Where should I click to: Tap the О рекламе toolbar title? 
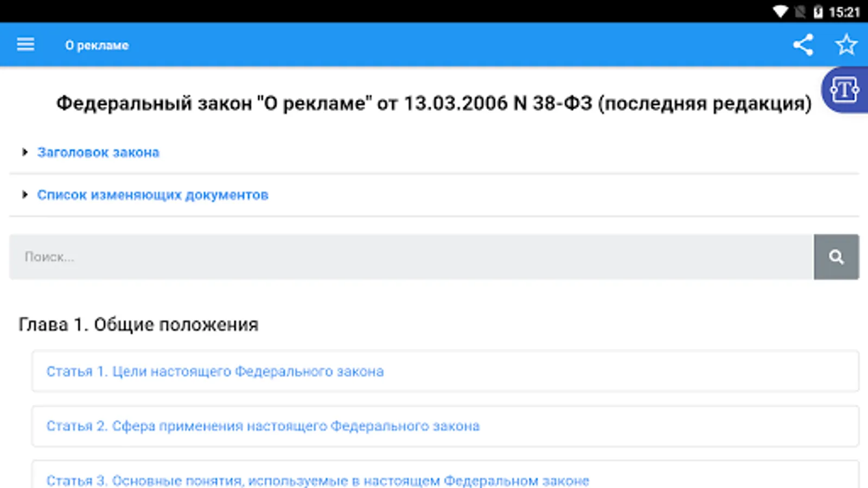click(x=97, y=46)
